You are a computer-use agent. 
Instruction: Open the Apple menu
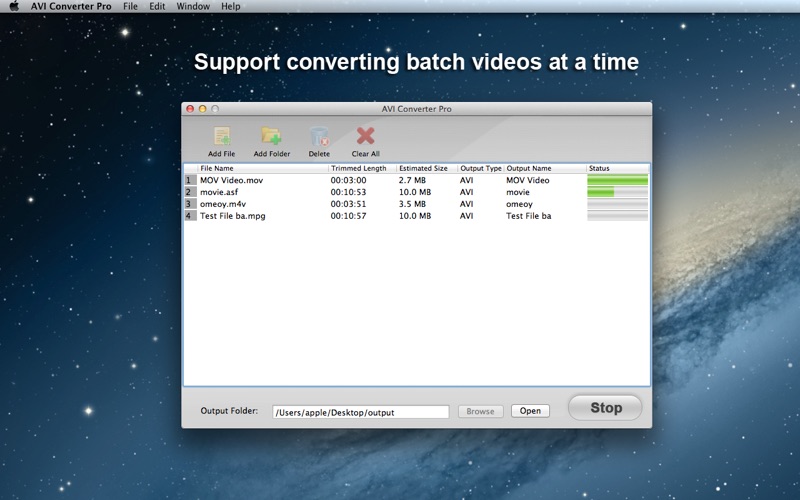tap(14, 6)
